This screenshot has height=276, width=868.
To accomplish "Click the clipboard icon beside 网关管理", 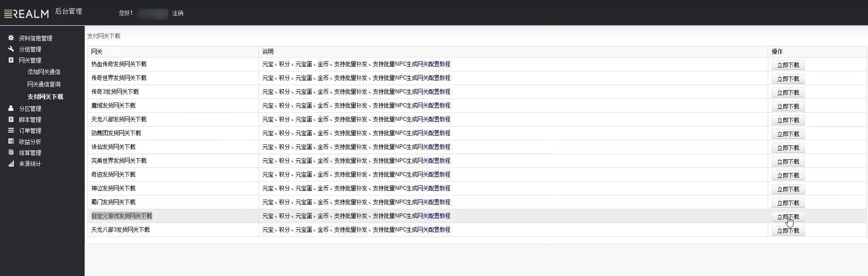I will 11,60.
